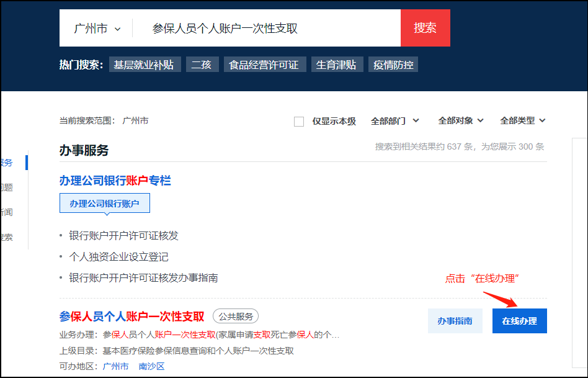
Task: Select hot search tag 基层就业补贴
Action: 144,65
